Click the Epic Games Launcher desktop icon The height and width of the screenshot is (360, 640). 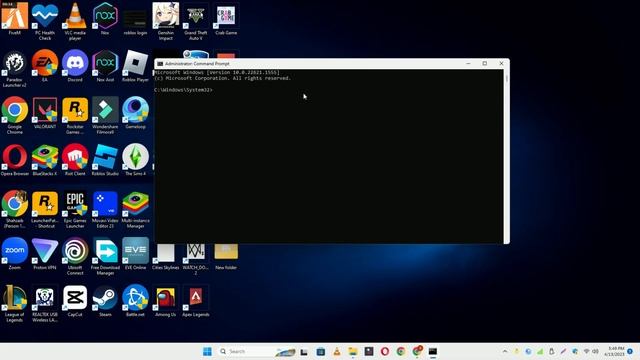[x=75, y=210]
